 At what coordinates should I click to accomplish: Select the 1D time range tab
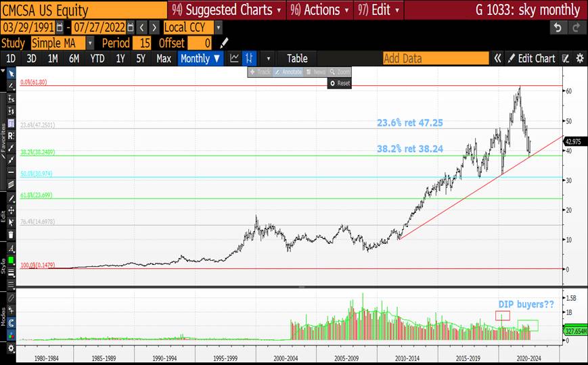point(11,58)
